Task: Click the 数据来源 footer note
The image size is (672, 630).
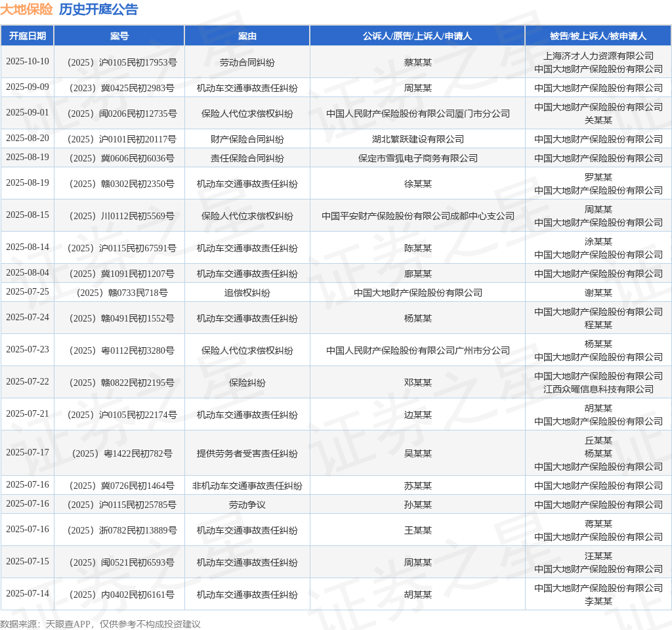Action: (x=100, y=624)
